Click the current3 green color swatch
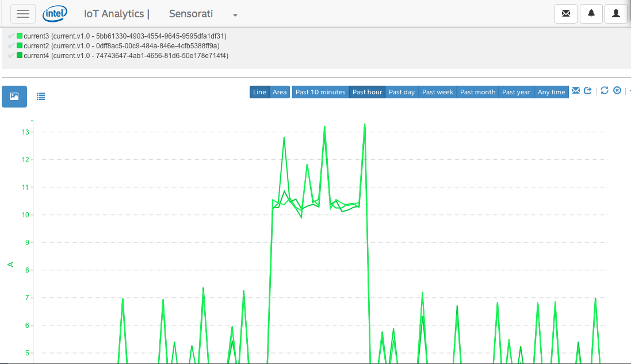This screenshot has width=631, height=364. [x=20, y=36]
